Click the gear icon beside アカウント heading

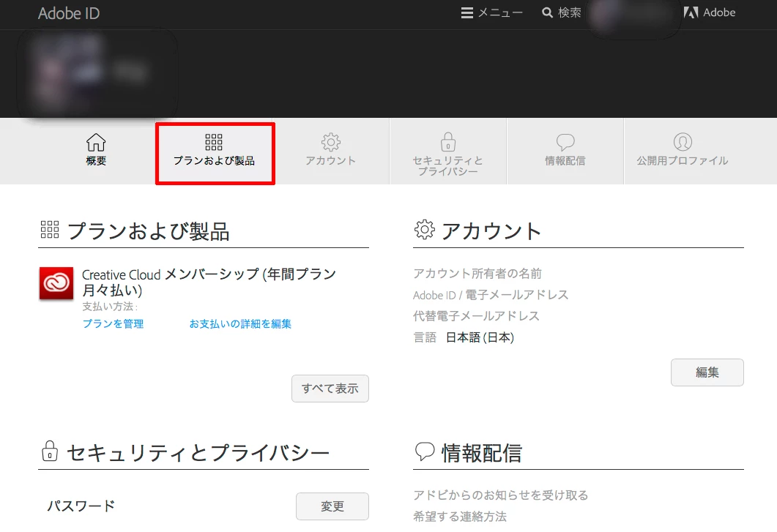coord(425,230)
